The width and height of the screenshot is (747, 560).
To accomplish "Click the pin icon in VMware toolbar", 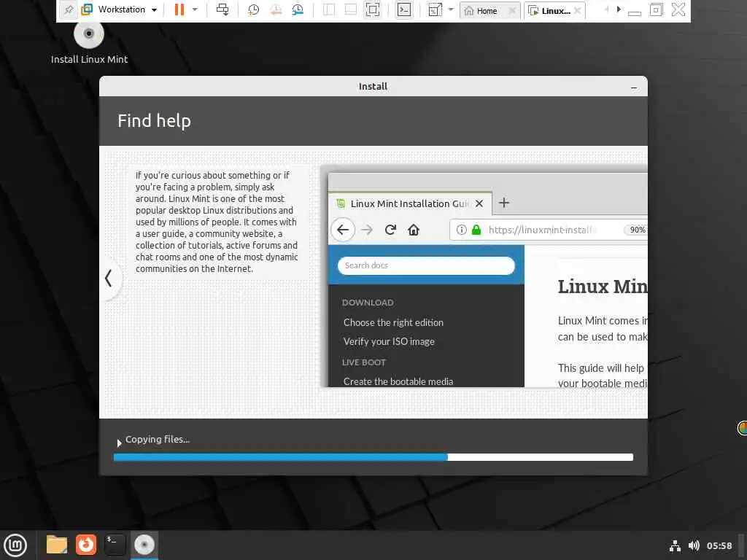I will 69,9.
